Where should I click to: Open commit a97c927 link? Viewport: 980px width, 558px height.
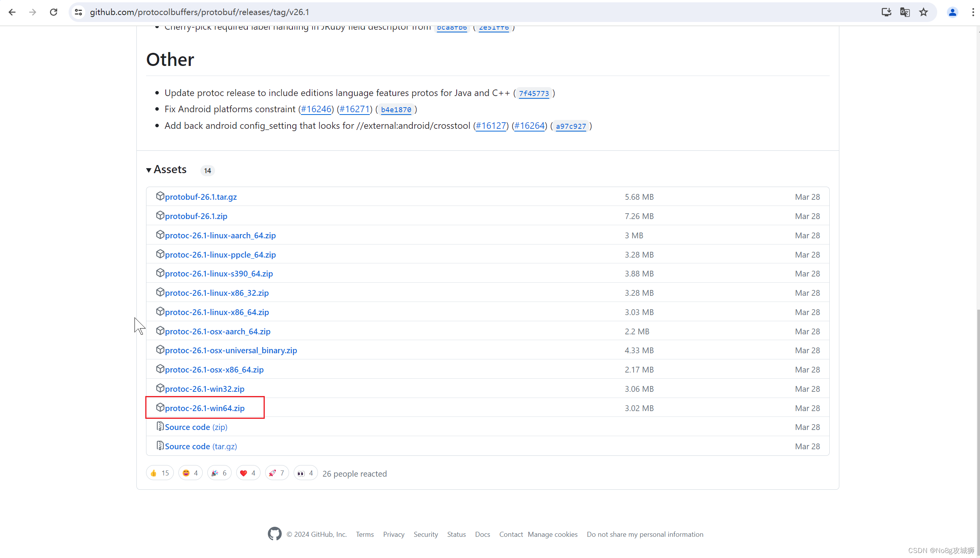[571, 126]
